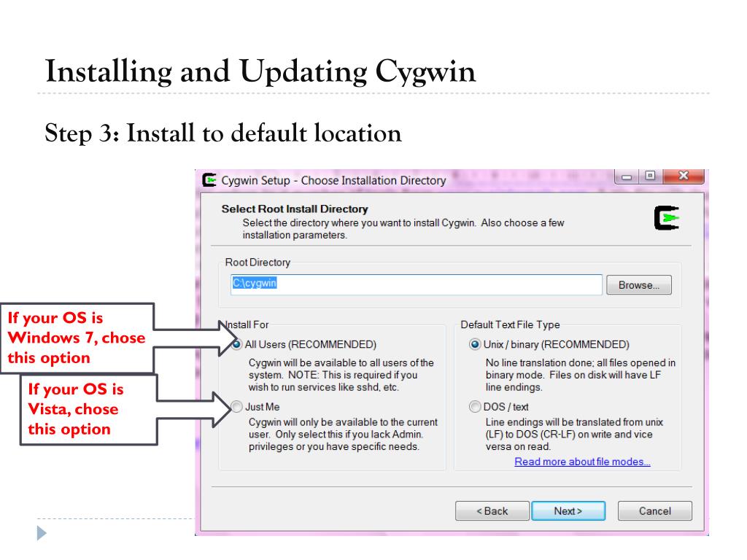Proceed with the Next > button

[568, 511]
